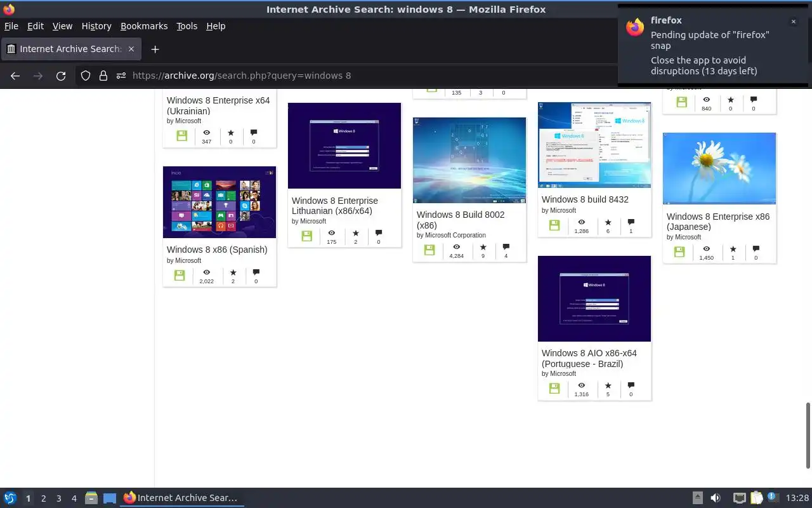Click the Windows 8 AIO Portuguese setup thumbnail
This screenshot has height=508, width=812.
(x=594, y=298)
